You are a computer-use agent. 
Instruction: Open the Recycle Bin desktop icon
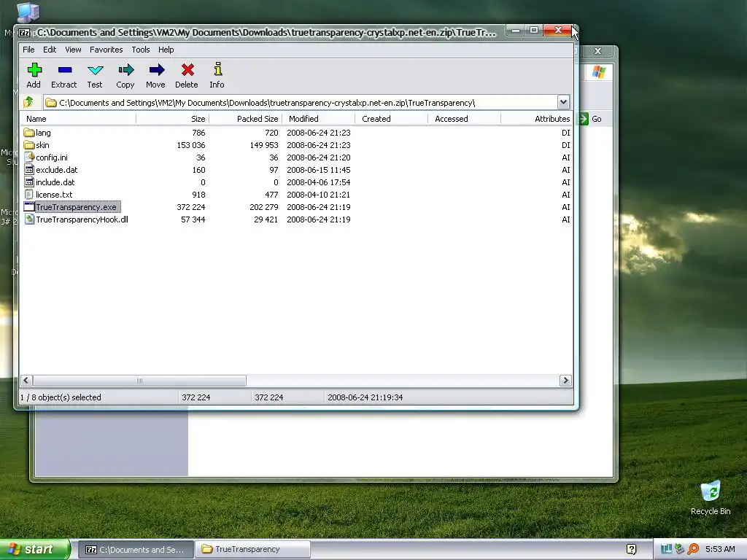pyautogui.click(x=711, y=491)
